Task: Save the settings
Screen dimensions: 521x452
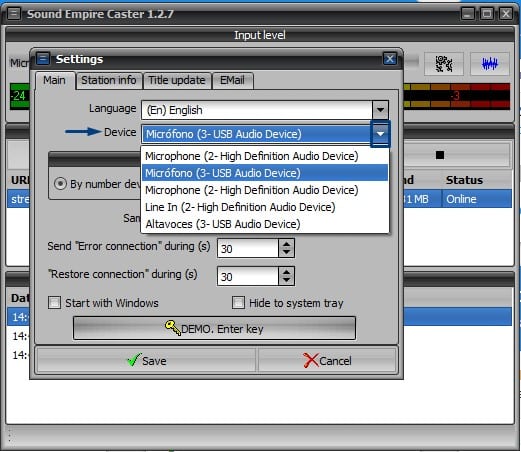Action: (x=146, y=360)
